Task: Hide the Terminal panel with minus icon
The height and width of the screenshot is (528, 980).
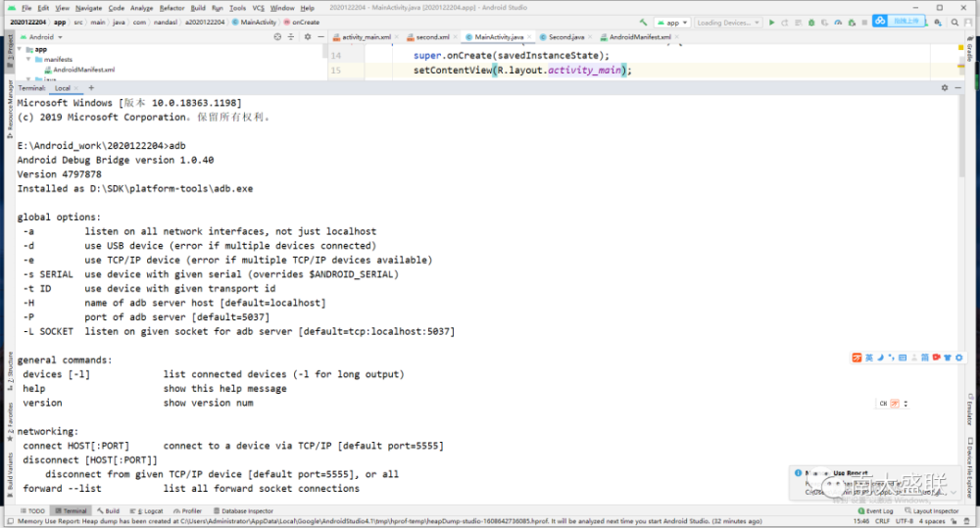Action: coord(957,88)
